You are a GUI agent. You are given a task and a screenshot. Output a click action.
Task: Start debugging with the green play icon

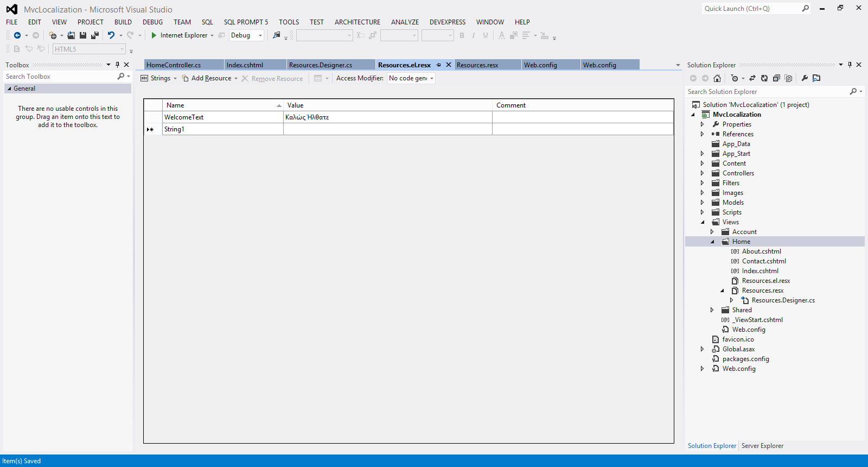154,35
